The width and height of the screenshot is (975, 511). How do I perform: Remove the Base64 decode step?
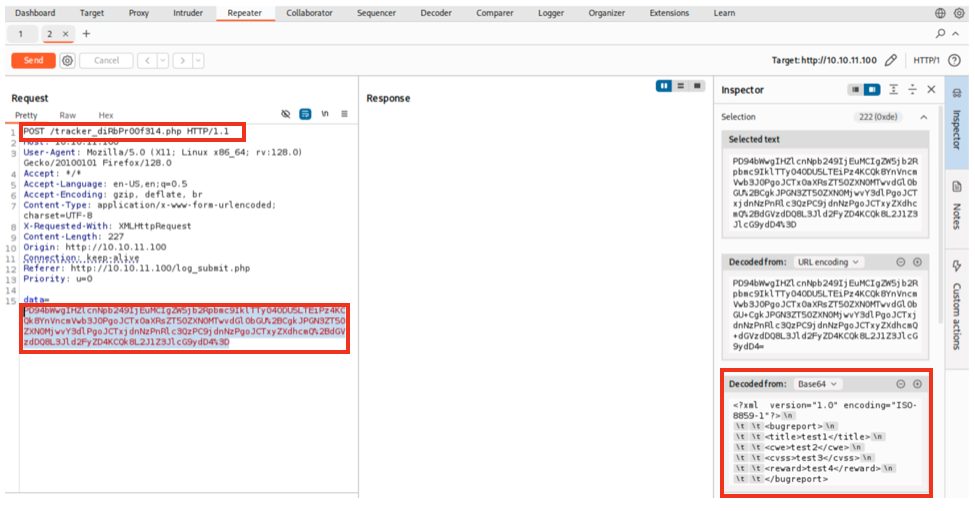point(900,384)
